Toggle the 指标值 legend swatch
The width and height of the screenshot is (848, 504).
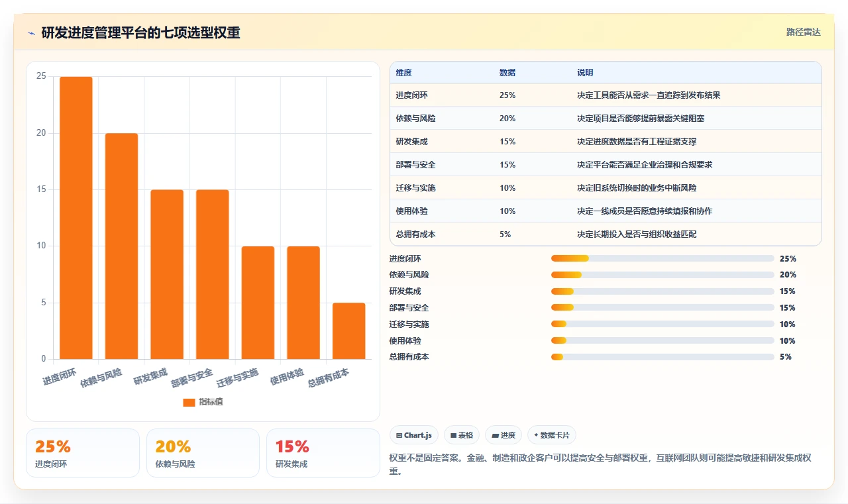tap(189, 402)
